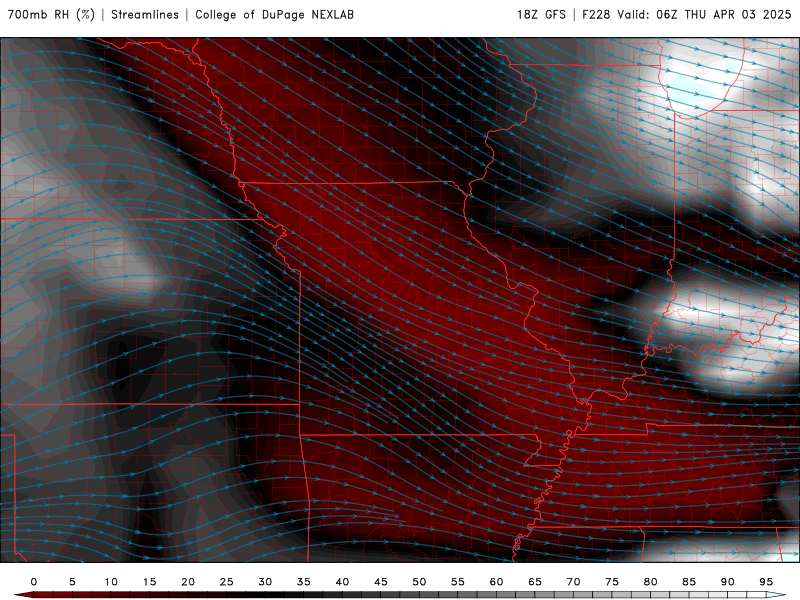Viewport: 800px width, 600px height.
Task: Click the 85 value on the humidity scale
Action: (x=689, y=582)
